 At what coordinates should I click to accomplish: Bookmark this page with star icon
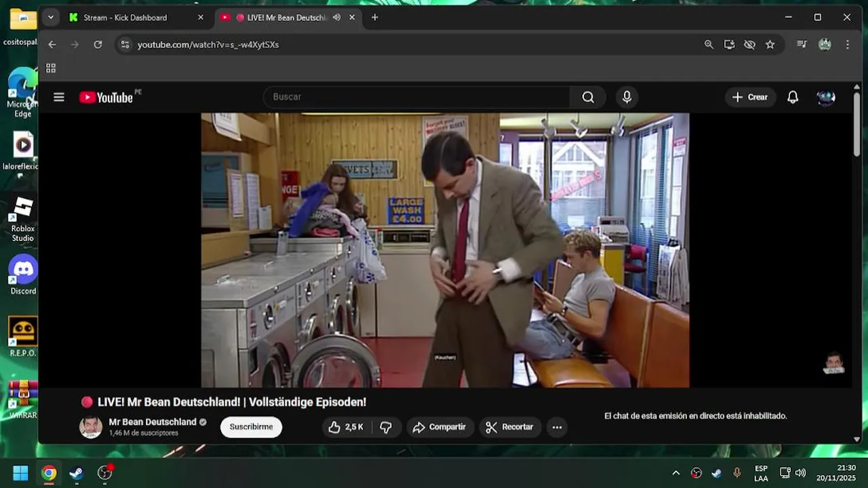[770, 45]
